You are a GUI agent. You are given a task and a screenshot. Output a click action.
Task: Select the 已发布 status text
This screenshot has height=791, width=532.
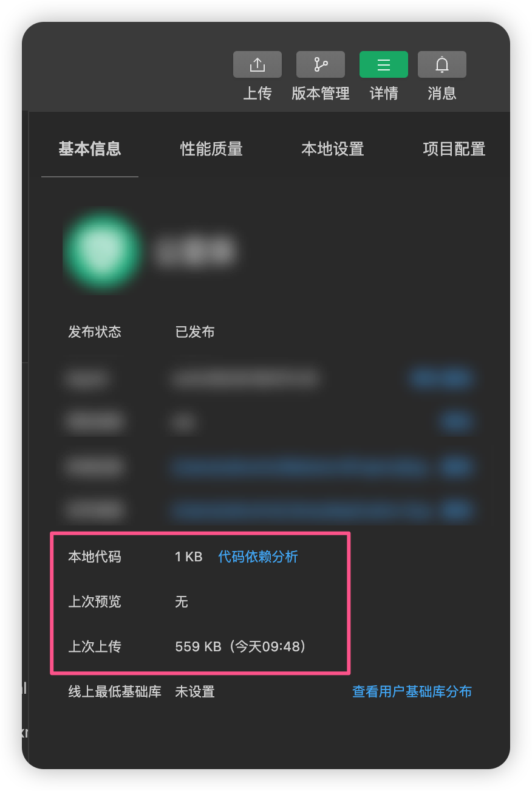[x=195, y=332]
